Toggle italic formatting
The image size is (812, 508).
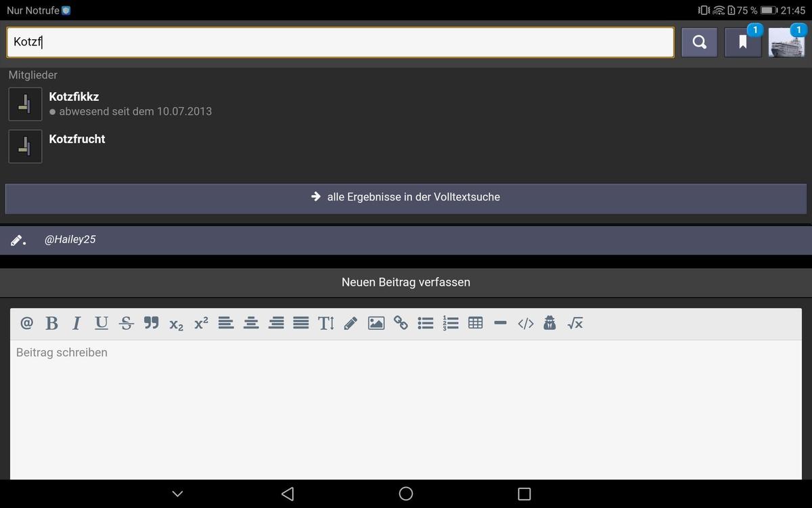[76, 323]
